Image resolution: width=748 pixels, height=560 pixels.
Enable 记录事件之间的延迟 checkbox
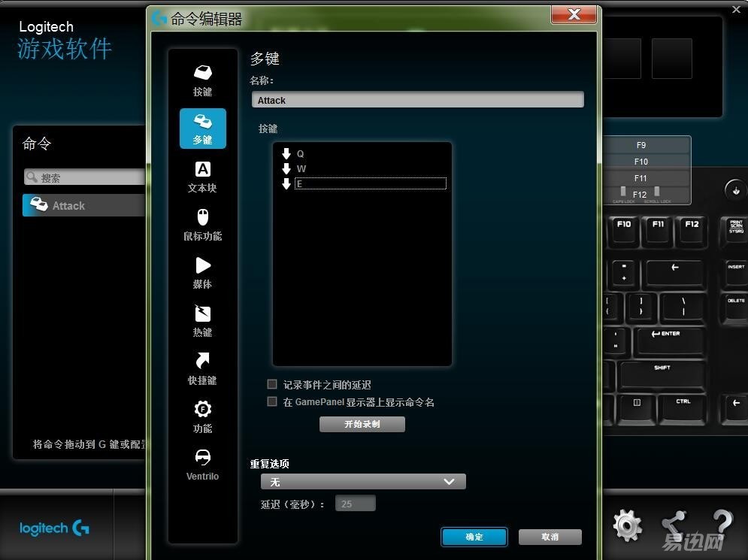coord(271,384)
